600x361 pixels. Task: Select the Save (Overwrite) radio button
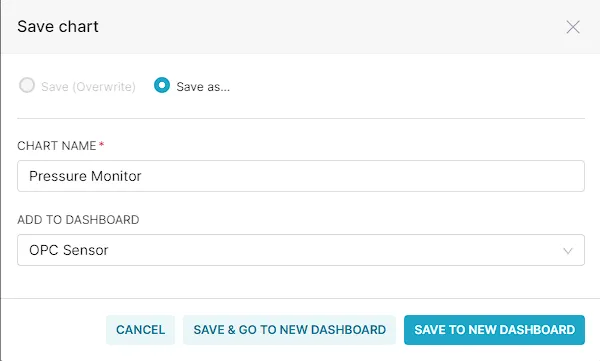coord(27,85)
